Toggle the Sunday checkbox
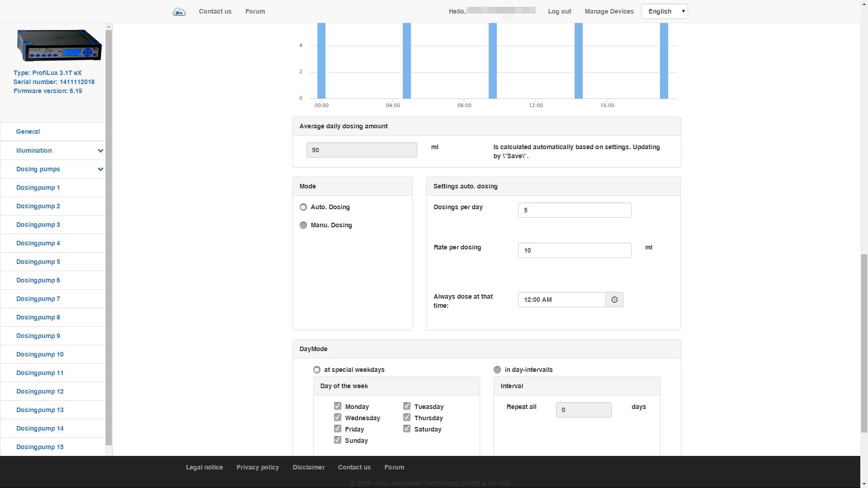 pyautogui.click(x=338, y=440)
